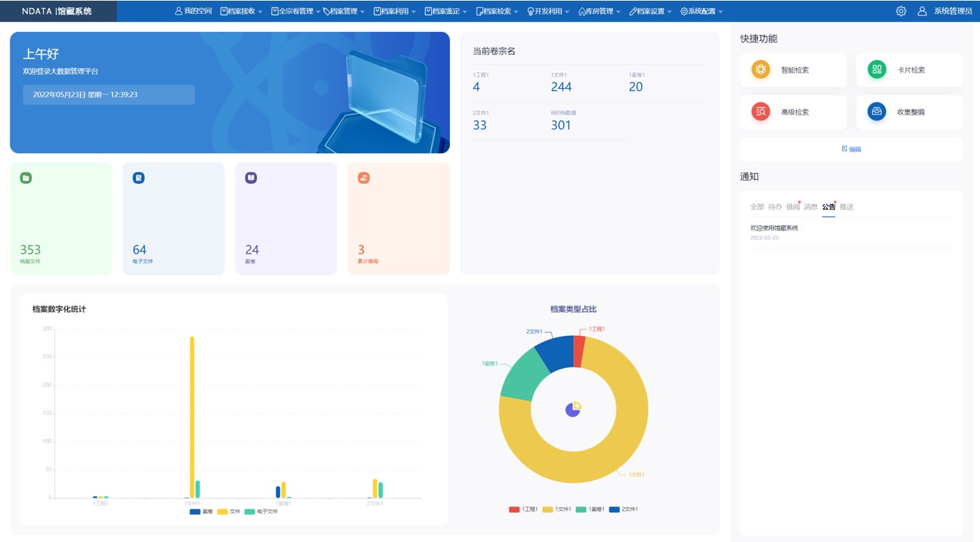
Task: Click the user avatar icon
Action: point(922,11)
